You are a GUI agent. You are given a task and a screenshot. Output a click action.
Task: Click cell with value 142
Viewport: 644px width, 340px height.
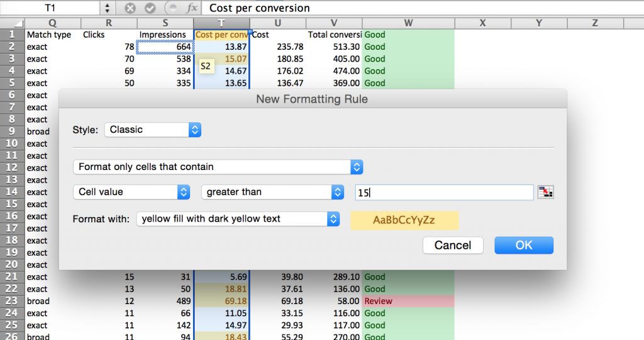(165, 325)
